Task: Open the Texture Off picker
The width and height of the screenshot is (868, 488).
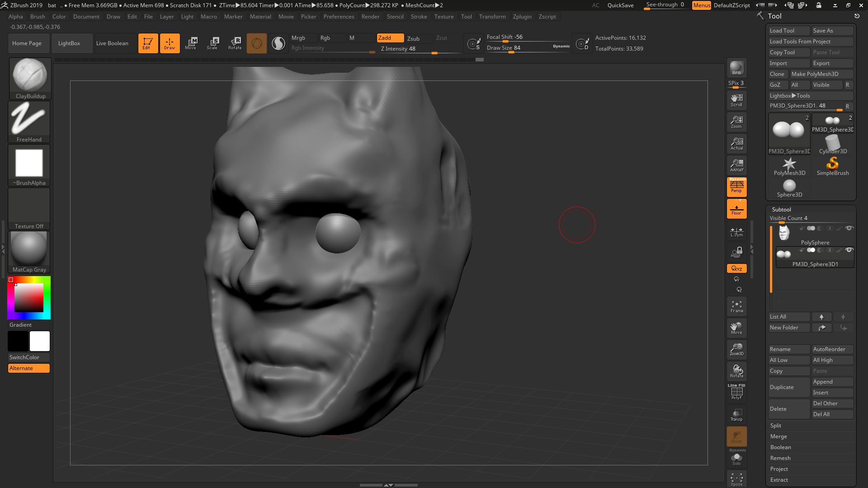Action: (29, 209)
